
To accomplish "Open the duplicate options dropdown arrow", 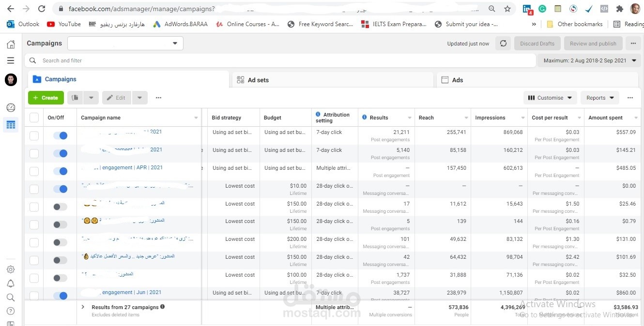I will click(91, 98).
